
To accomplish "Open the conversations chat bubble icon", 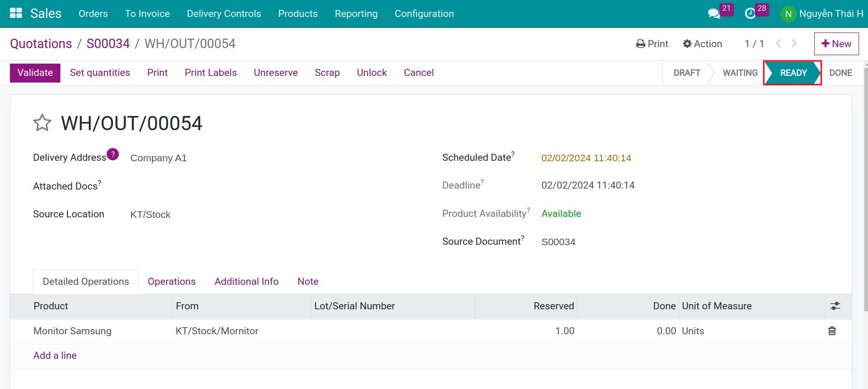I will pos(714,14).
